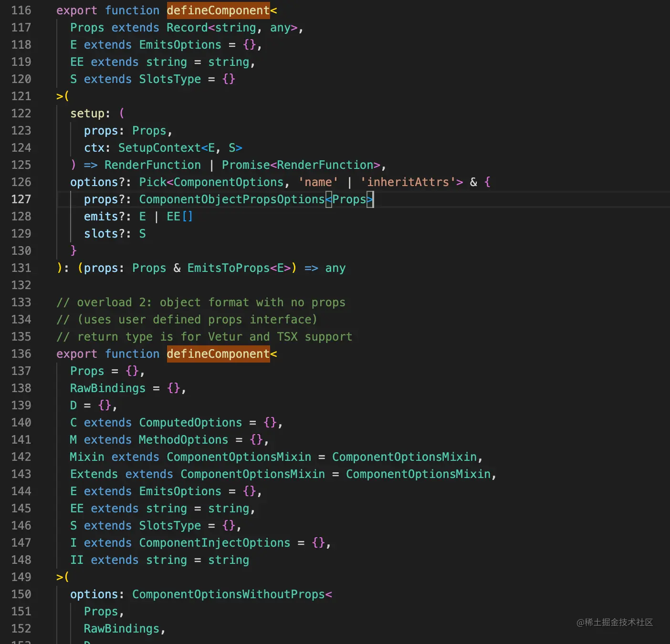Screen dimensions: 670x644
Task: Click "defineComponent" on line 116
Action: pyautogui.click(x=218, y=10)
